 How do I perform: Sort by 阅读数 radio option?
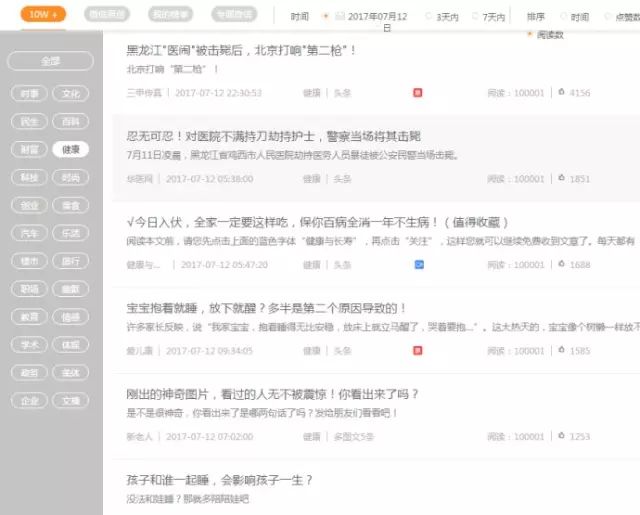point(530,34)
